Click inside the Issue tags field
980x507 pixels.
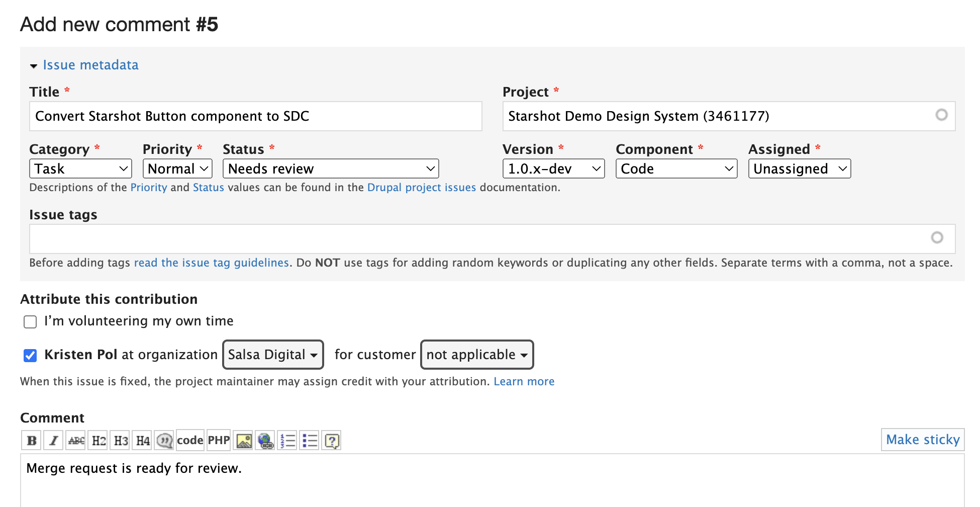point(452,238)
